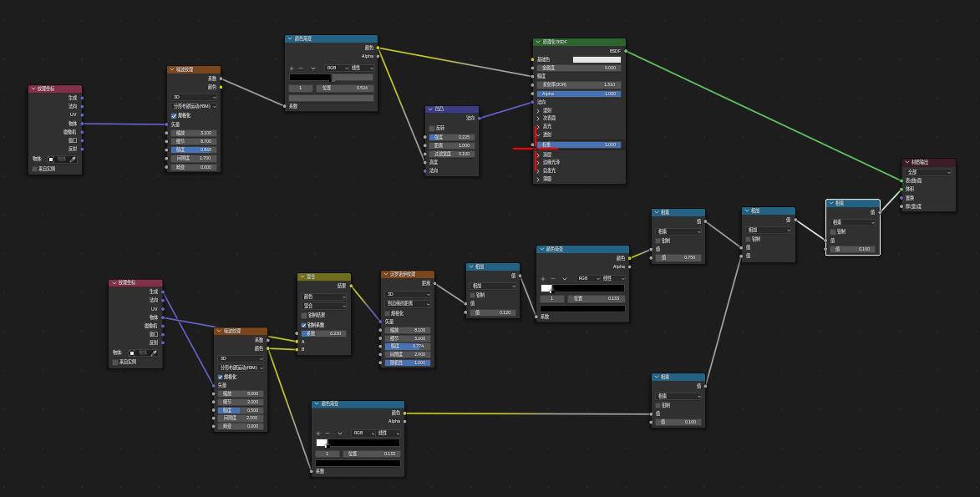This screenshot has height=497, width=980.
Task: Remove color stop in bottom 颜色渐变 node
Action: (328, 434)
